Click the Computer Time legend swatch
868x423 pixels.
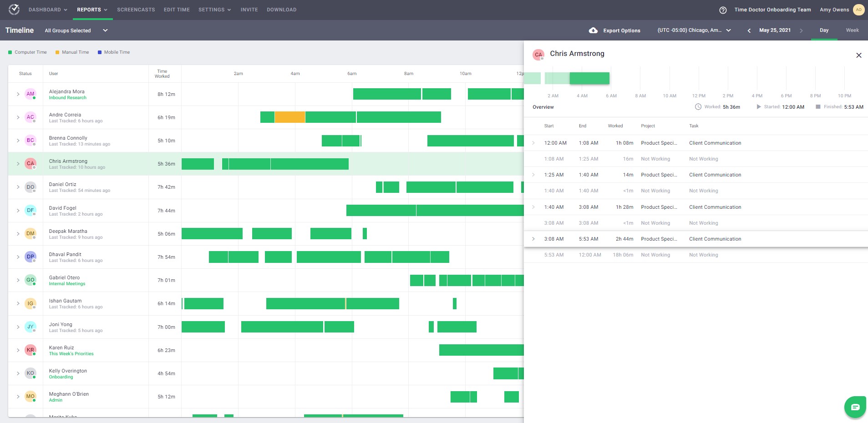pos(10,52)
